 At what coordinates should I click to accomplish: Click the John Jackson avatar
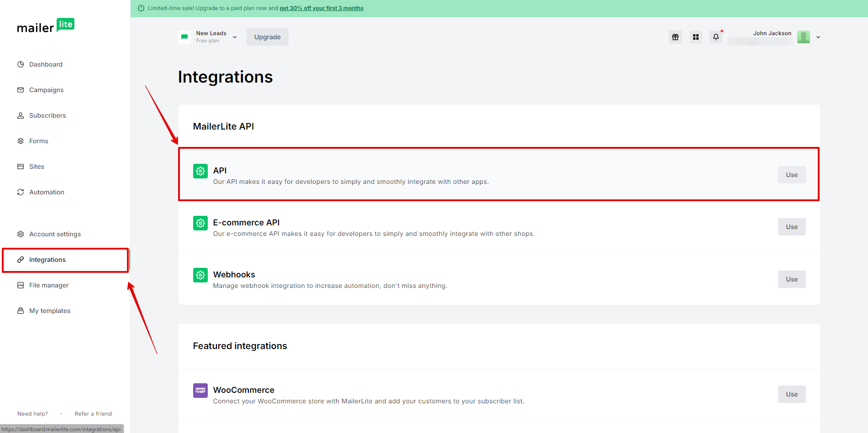pos(804,37)
